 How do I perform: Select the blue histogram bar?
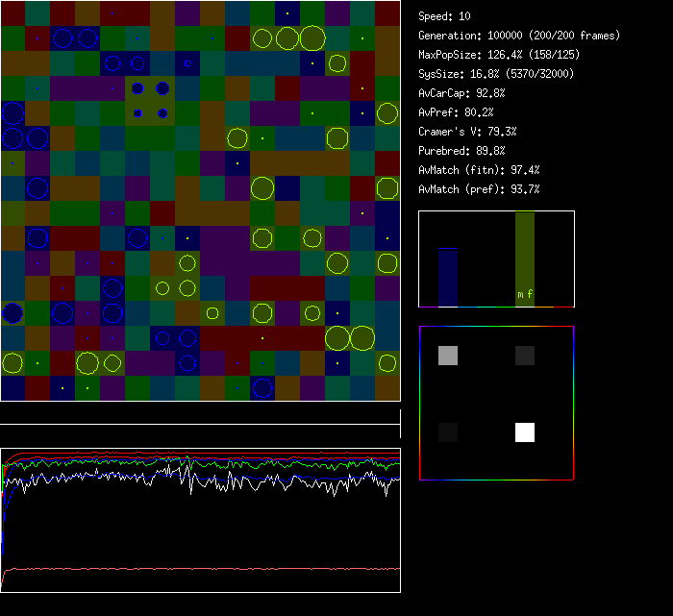tap(448, 277)
